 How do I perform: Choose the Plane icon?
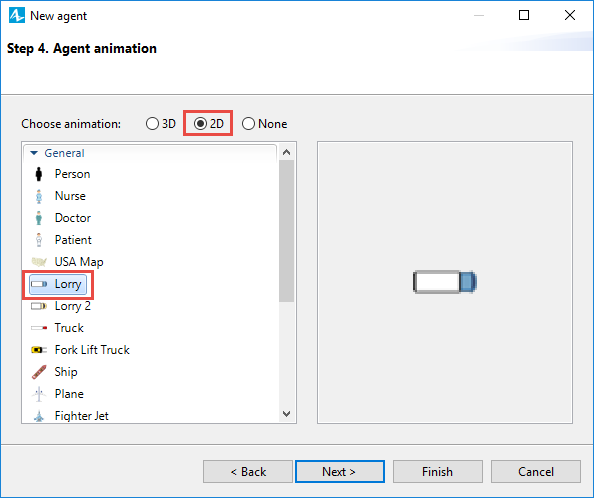click(39, 394)
